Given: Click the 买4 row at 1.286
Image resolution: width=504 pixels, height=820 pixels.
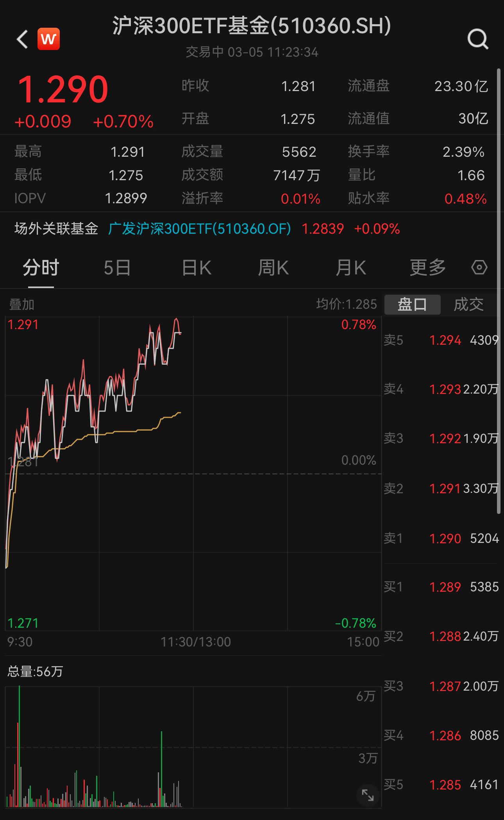Looking at the screenshot, I should click(x=441, y=735).
